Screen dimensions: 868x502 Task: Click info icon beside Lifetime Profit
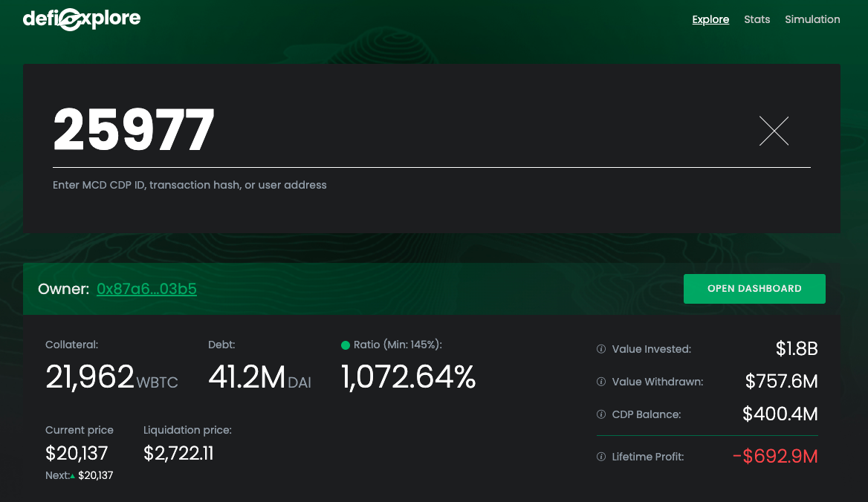[x=601, y=457]
